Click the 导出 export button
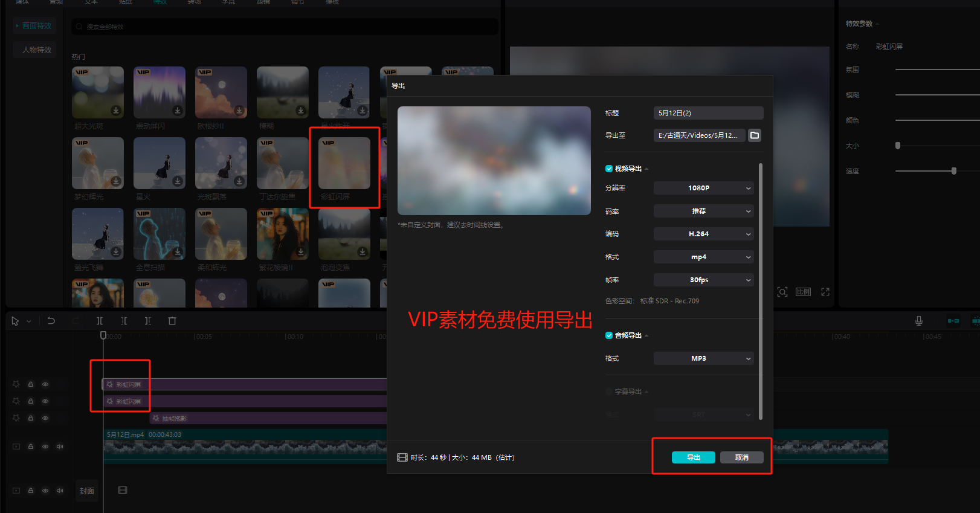The height and width of the screenshot is (513, 980). click(693, 457)
